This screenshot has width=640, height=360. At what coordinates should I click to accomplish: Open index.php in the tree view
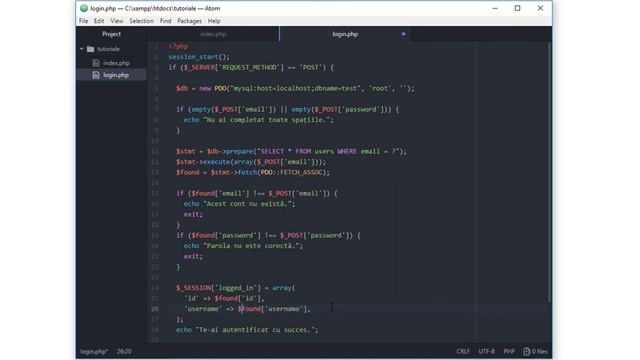[x=116, y=63]
